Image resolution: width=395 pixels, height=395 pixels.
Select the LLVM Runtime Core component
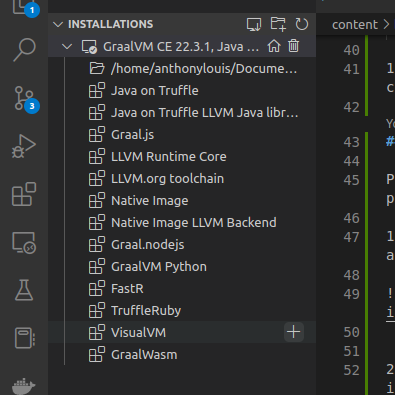pos(182,156)
